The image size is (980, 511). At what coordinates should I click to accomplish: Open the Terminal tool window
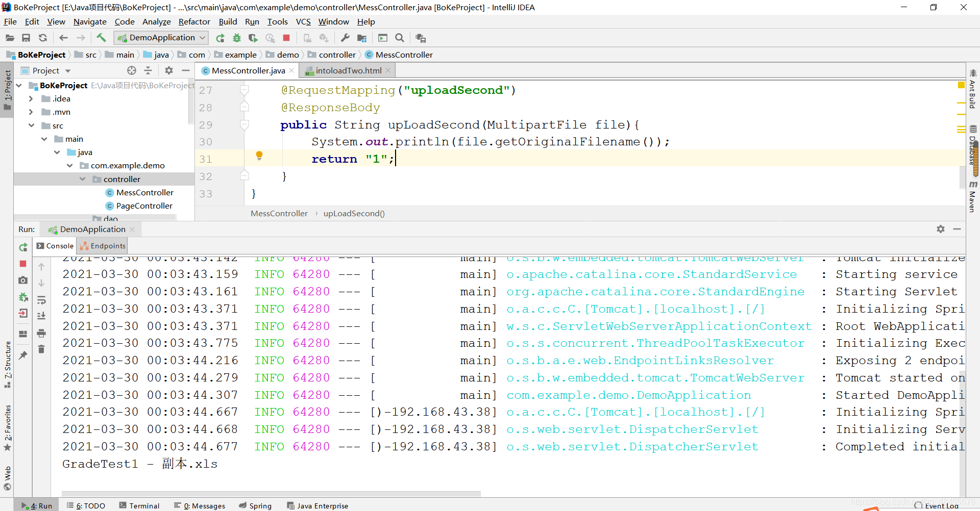(139, 505)
